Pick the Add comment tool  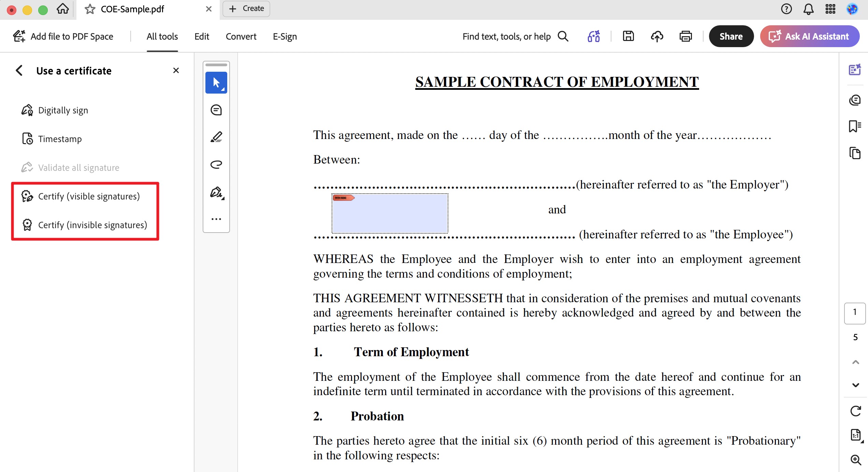point(216,110)
